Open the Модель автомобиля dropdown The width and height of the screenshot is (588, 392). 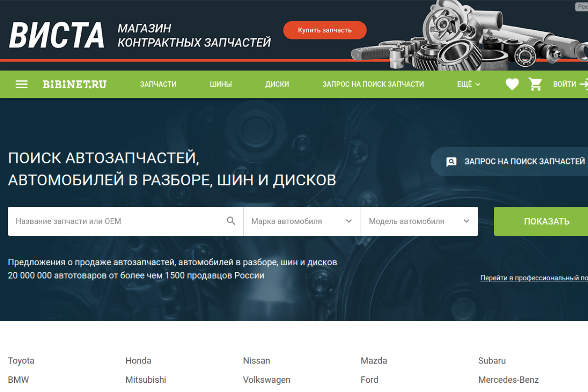(x=419, y=221)
